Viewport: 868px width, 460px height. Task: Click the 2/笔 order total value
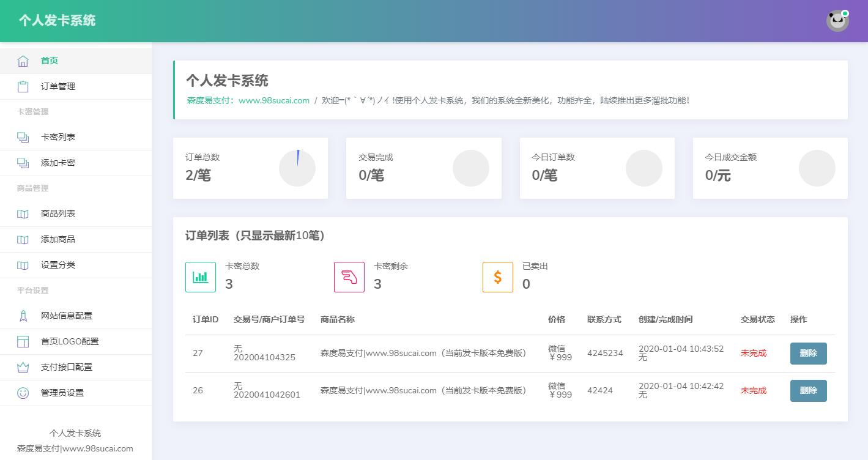tap(198, 176)
